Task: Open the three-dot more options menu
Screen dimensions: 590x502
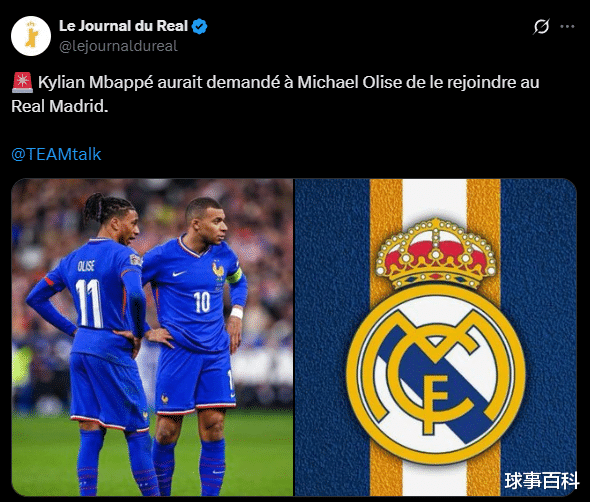Action: [x=567, y=26]
